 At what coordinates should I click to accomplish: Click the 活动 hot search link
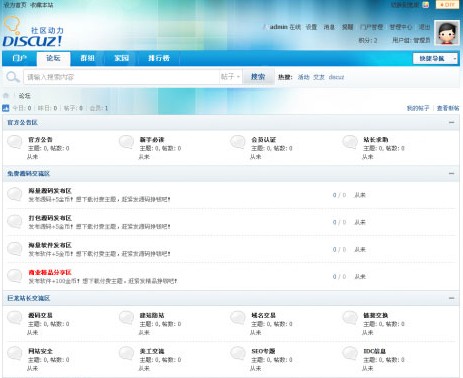(303, 77)
